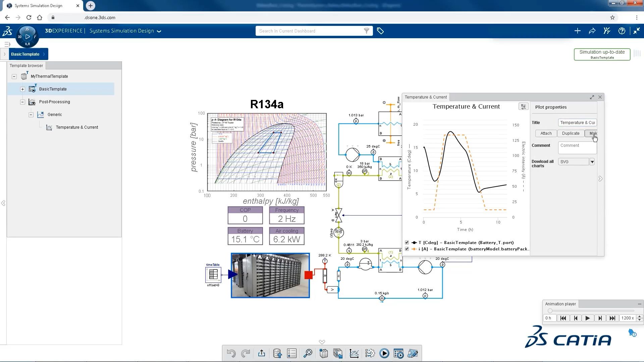Open the library books icon in toolbar
The image size is (644, 362).
point(323,353)
